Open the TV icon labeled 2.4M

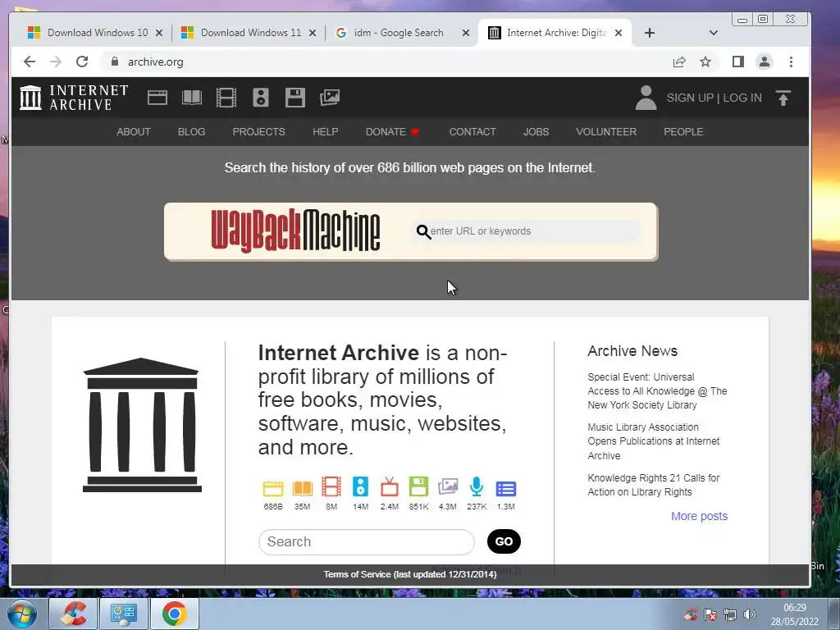point(390,487)
